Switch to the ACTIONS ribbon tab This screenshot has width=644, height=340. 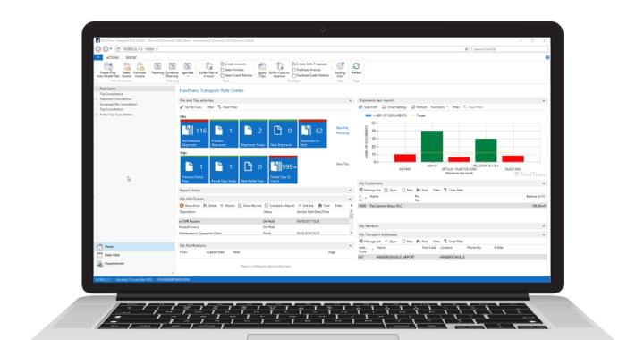[113, 58]
